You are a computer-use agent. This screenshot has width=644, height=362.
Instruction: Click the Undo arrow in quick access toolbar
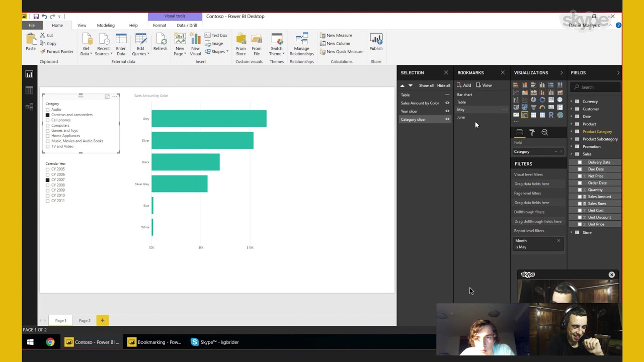point(44,17)
